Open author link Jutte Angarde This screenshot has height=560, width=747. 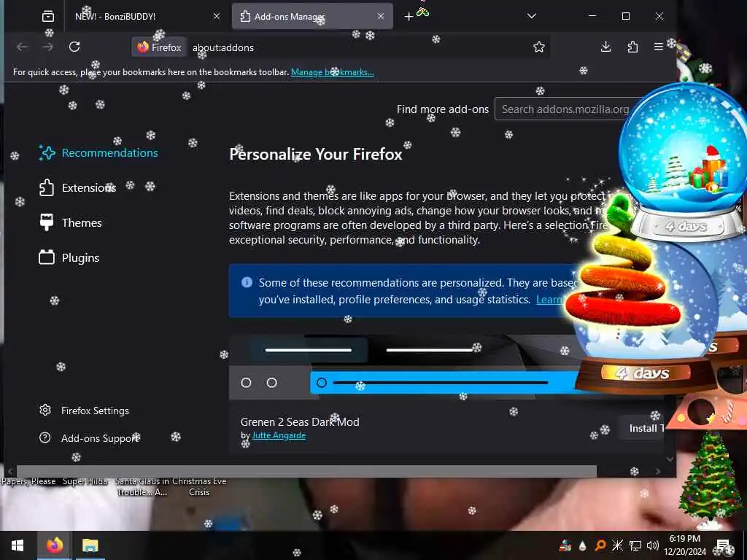click(279, 435)
